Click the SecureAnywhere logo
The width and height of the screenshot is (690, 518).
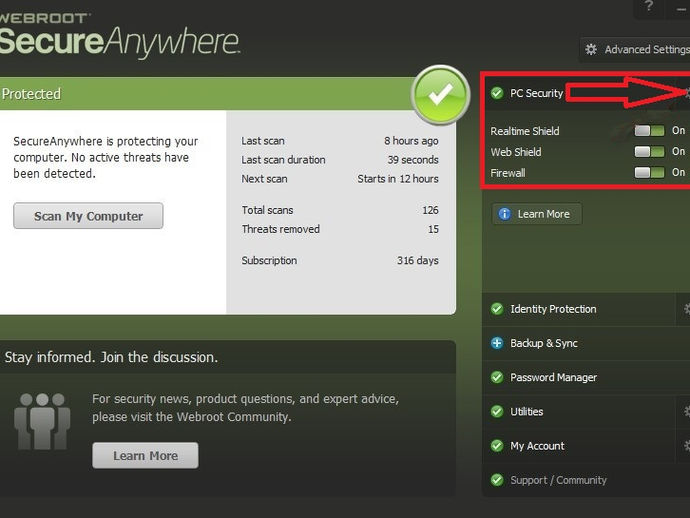click(120, 35)
